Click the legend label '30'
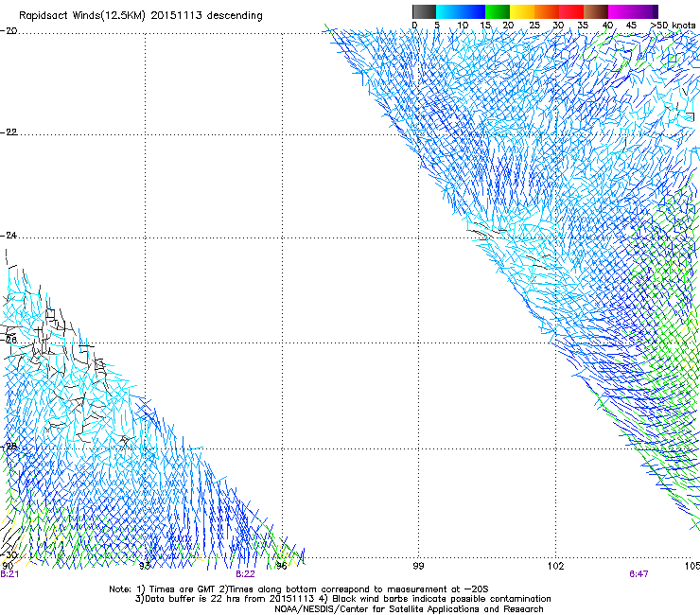The image size is (700, 615). (558, 25)
